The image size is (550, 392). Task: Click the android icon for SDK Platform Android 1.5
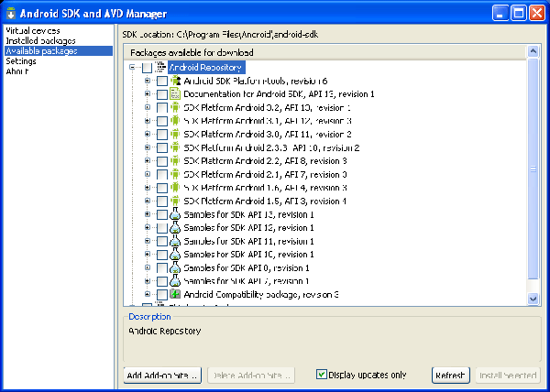pos(175,201)
